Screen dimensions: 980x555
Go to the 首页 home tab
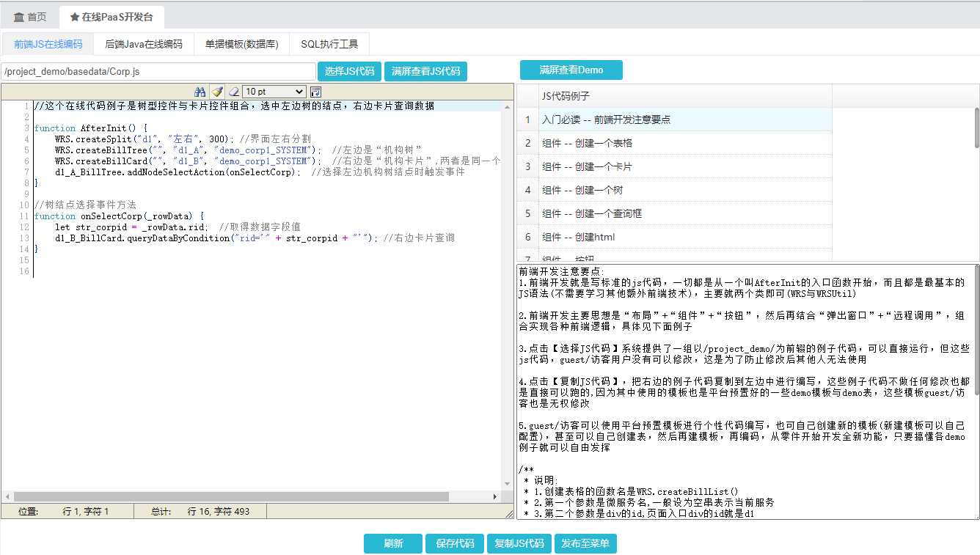30,17
